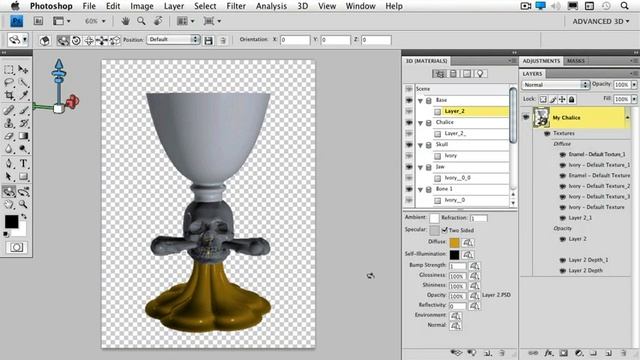Select the Eraser tool
640x360 pixels.
click(x=9, y=136)
